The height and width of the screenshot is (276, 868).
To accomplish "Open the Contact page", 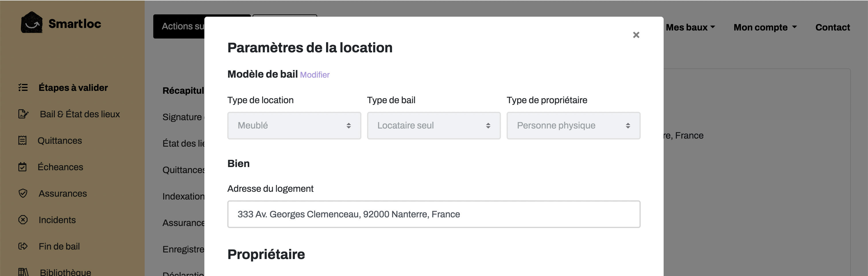I will coord(832,27).
